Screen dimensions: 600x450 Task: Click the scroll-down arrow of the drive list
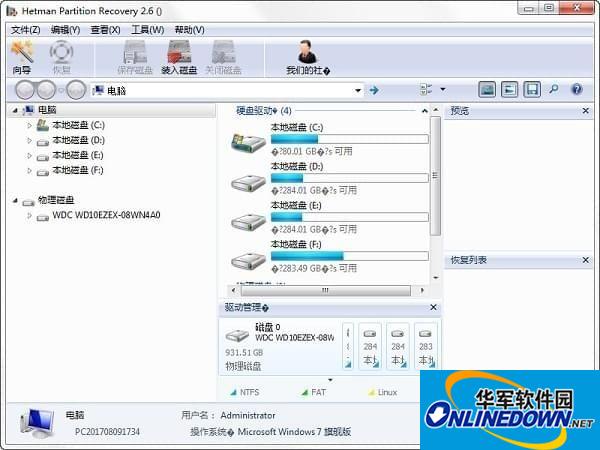(436, 278)
